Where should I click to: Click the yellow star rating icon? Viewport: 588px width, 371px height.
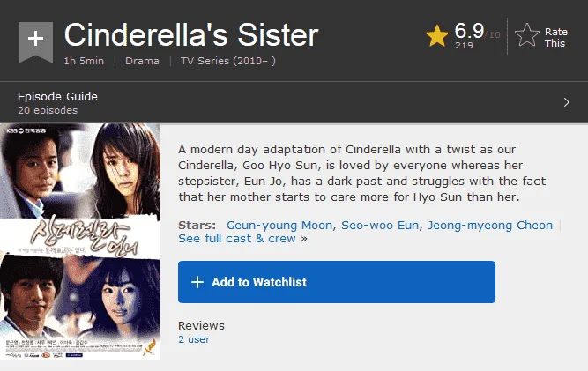tap(437, 36)
